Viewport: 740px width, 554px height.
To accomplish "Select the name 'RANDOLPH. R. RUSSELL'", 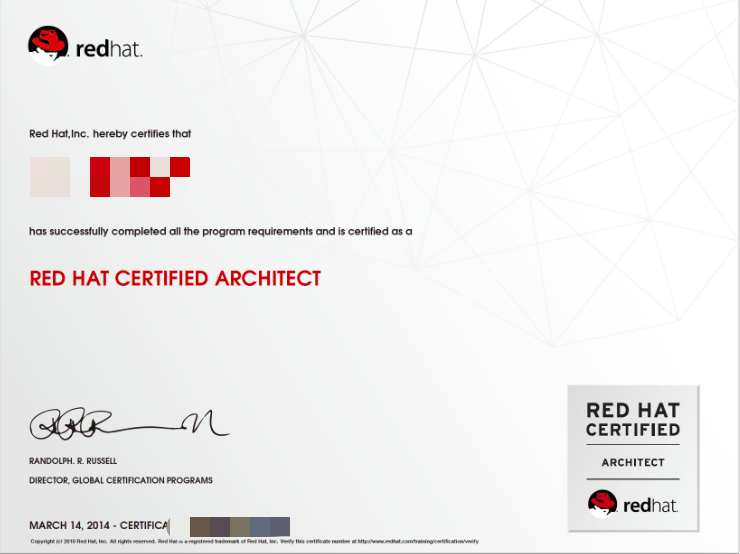I will pos(73,461).
